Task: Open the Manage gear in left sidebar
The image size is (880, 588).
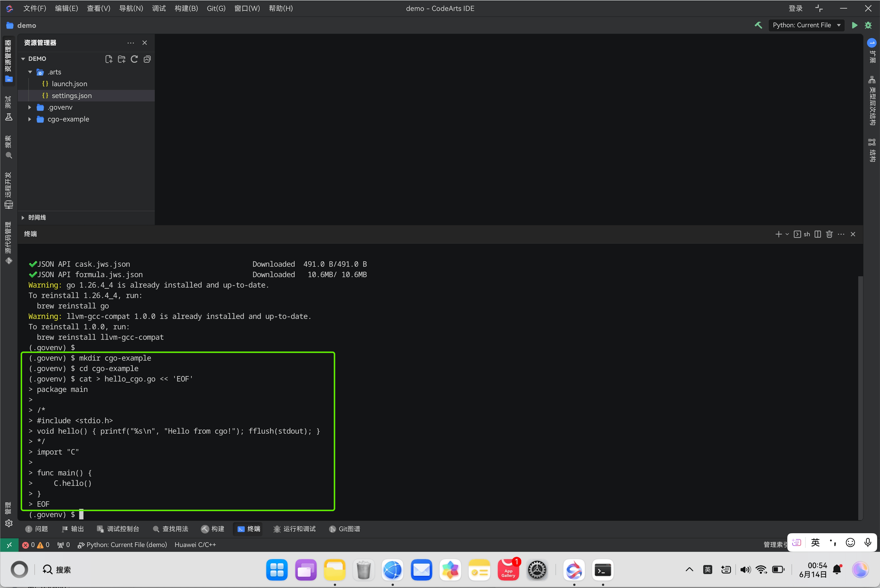Action: point(9,523)
